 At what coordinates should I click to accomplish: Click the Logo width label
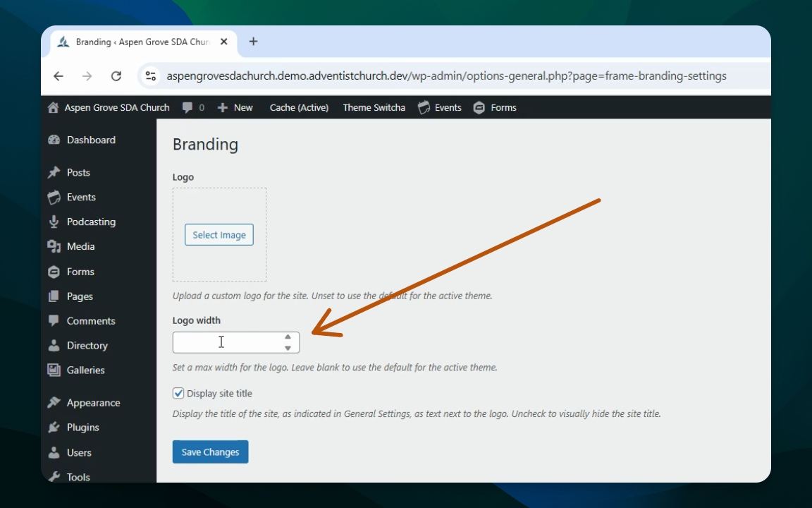[x=196, y=320]
